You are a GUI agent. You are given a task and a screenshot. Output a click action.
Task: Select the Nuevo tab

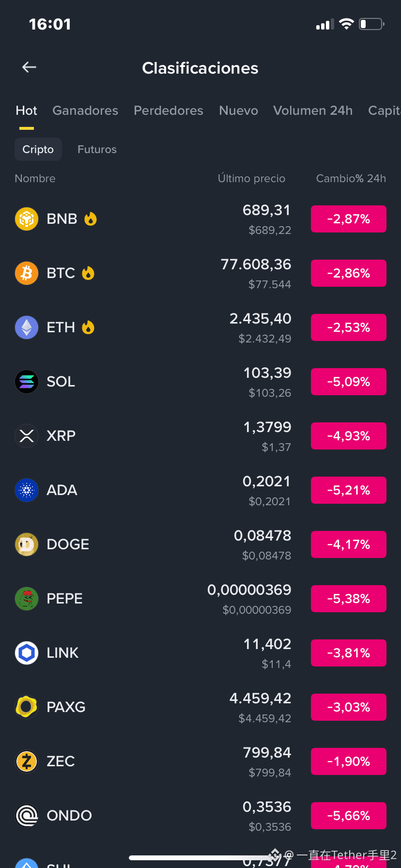238,110
